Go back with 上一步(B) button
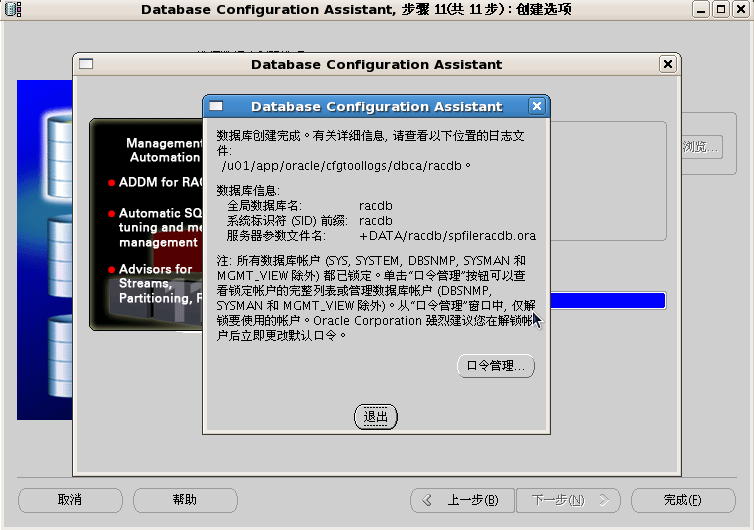This screenshot has width=754, height=530. 462,500
